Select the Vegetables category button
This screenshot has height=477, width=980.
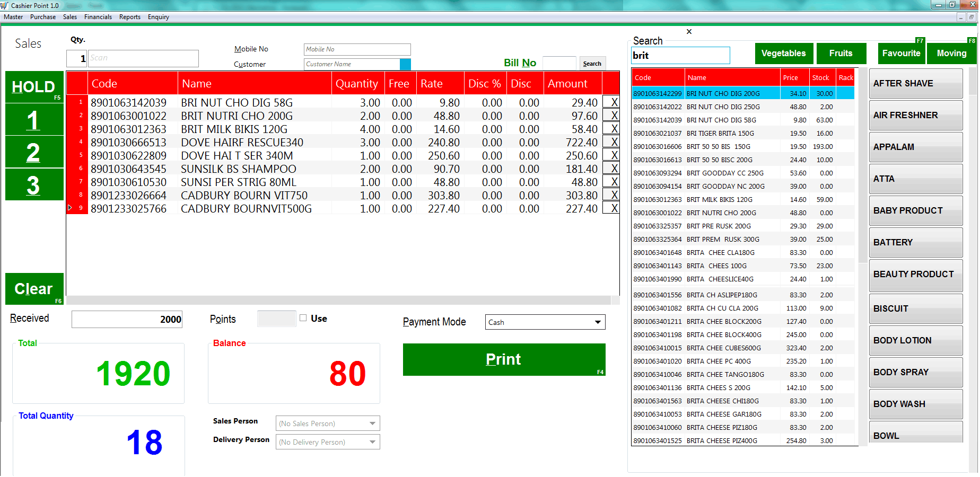[x=784, y=53]
